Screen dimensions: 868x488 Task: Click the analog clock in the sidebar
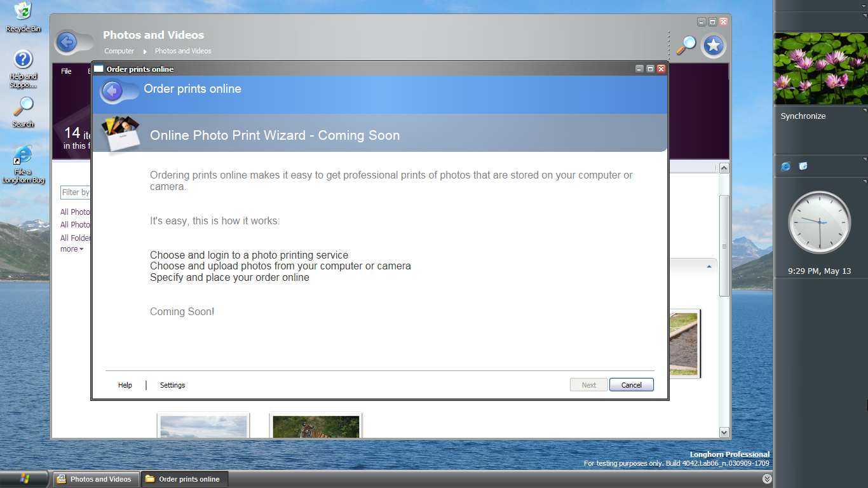tap(819, 222)
